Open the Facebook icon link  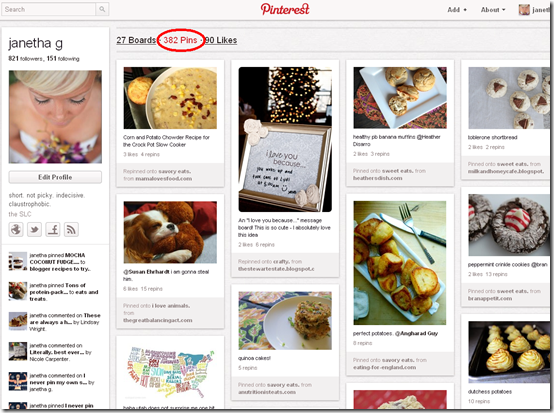53,230
